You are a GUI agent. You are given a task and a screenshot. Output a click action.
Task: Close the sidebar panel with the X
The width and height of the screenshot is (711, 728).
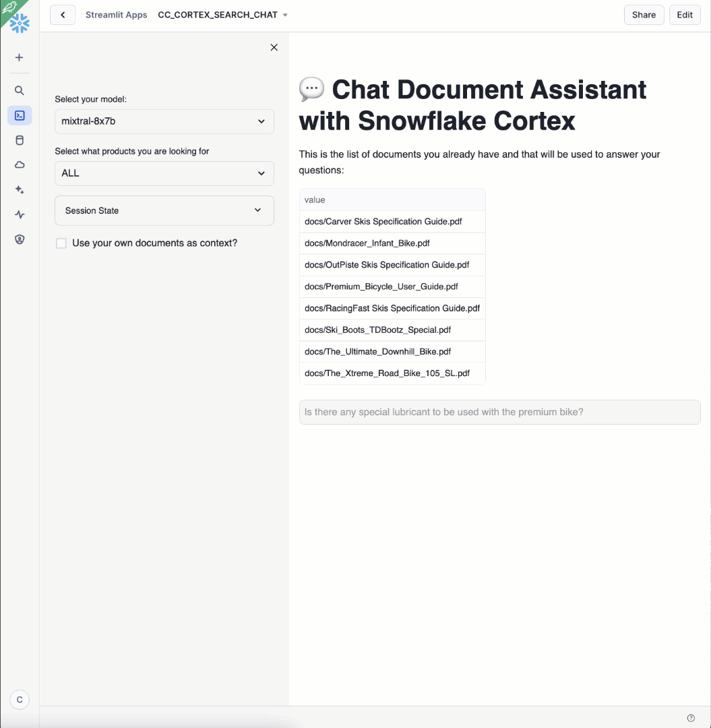coord(274,47)
